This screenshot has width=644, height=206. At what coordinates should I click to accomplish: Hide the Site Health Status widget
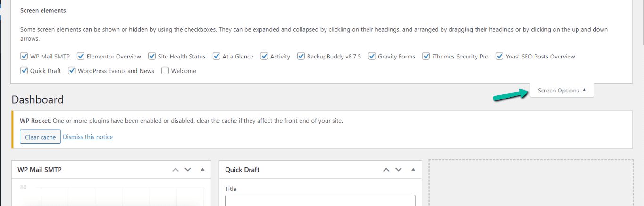(x=152, y=57)
